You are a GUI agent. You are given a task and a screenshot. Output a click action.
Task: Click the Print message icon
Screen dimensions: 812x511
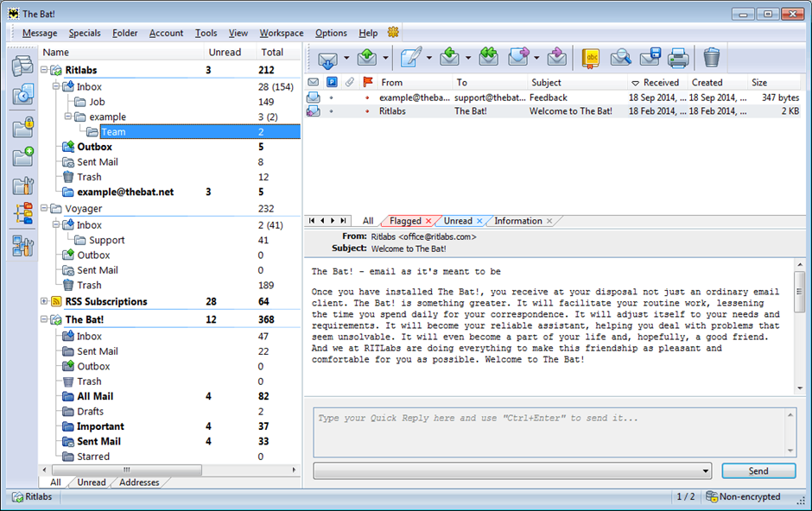point(679,59)
